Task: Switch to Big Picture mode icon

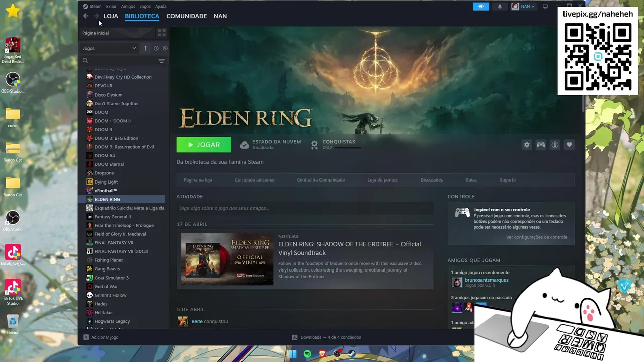Action: tap(545, 6)
